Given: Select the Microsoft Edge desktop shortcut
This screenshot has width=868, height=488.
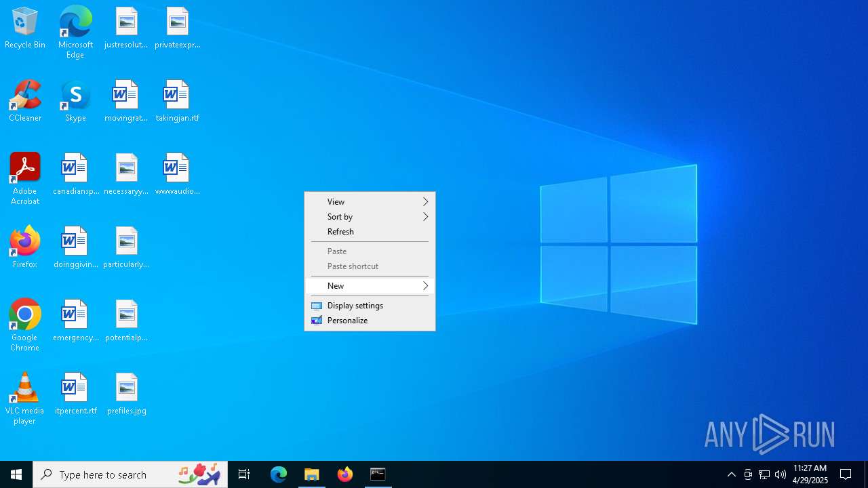Looking at the screenshot, I should (x=75, y=32).
